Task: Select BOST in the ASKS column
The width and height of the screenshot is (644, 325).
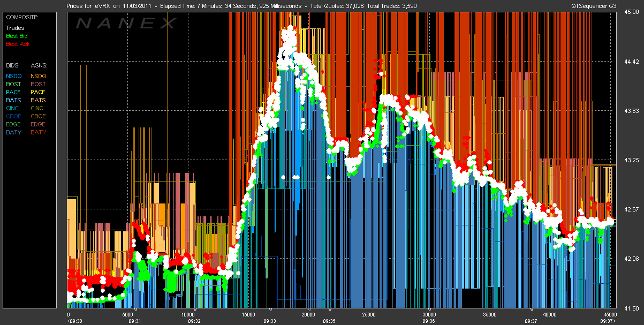Action: click(x=39, y=84)
